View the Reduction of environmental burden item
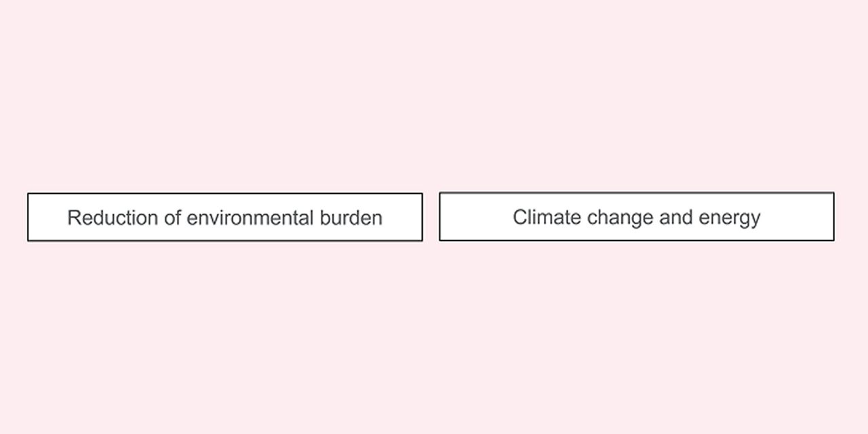The image size is (868, 434). tap(224, 217)
